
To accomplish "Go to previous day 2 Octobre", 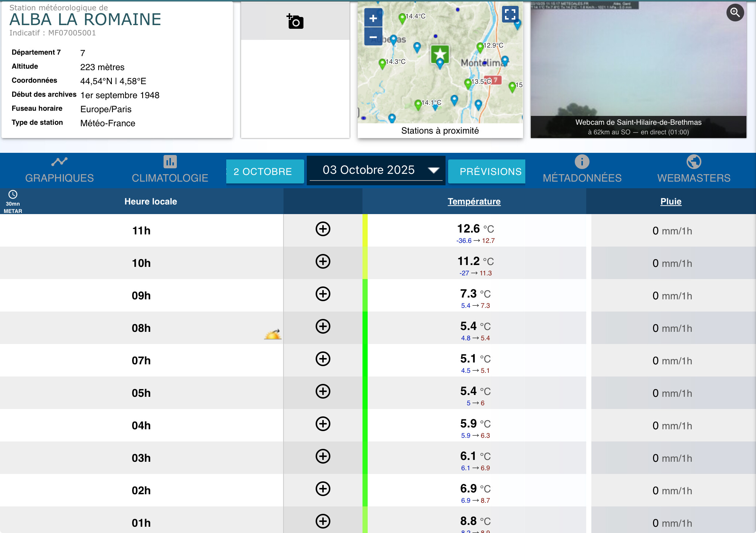I will (x=265, y=172).
